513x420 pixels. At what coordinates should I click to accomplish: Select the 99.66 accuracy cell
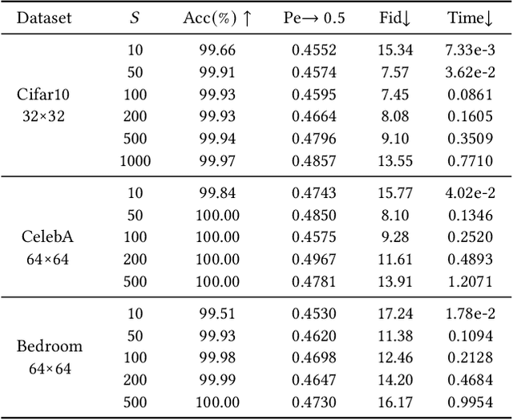click(x=217, y=50)
